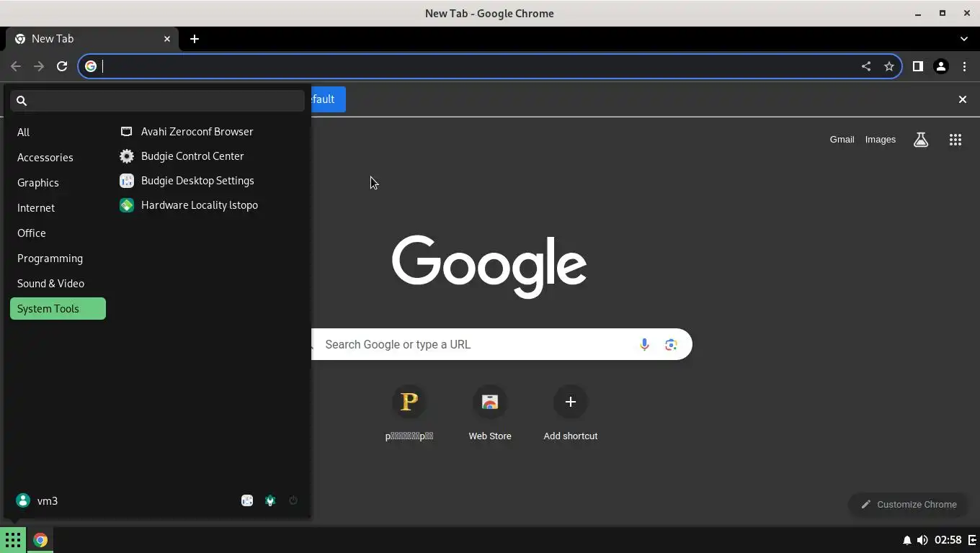Open the P shortcut tile
This screenshot has width=980, height=553.
pyautogui.click(x=409, y=413)
